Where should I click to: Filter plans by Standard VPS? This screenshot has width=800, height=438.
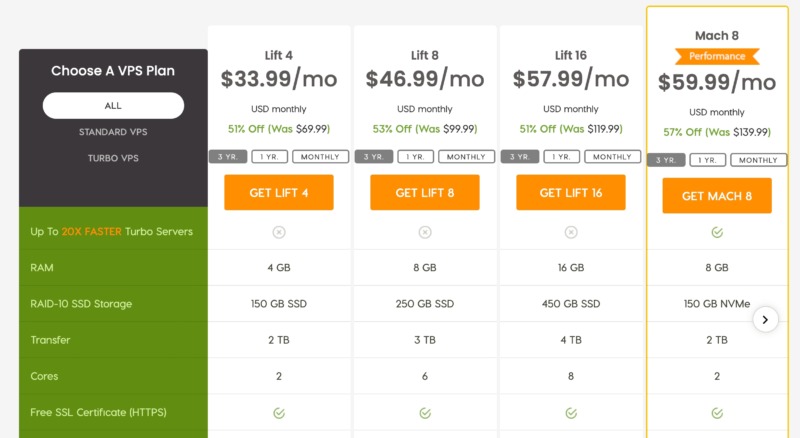coord(113,132)
